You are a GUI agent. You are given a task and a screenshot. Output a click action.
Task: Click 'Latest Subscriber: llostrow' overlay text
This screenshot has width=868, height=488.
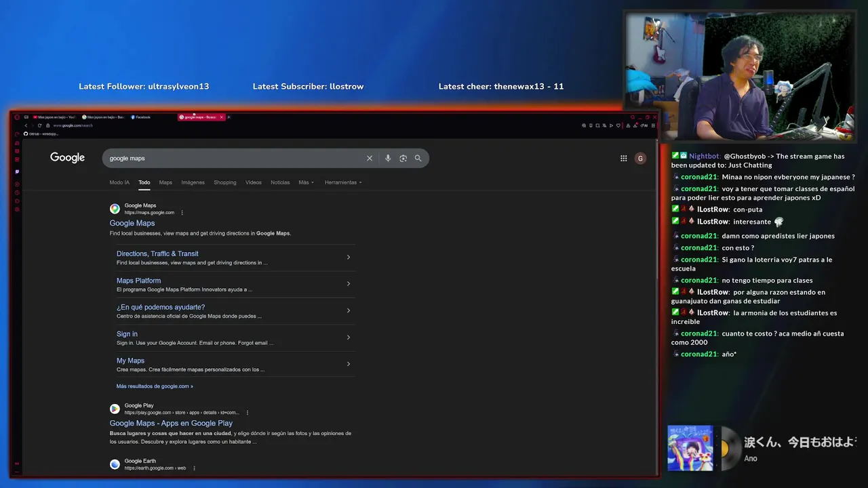(308, 86)
